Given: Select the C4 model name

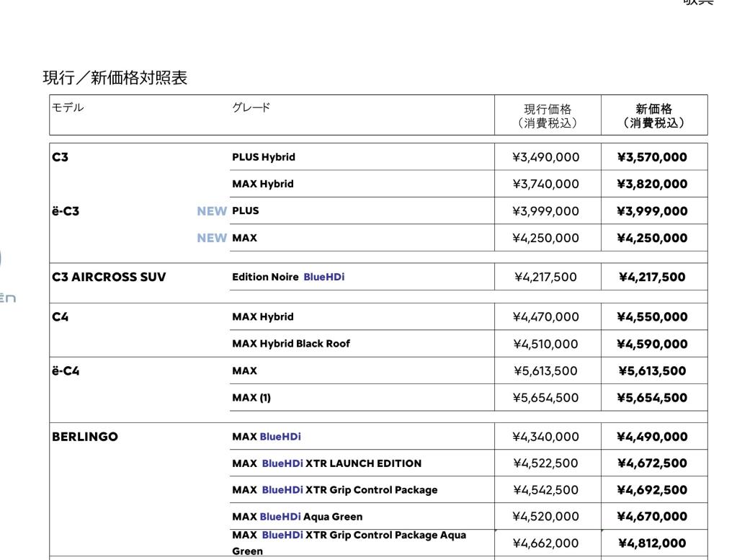Looking at the screenshot, I should click(61, 317).
